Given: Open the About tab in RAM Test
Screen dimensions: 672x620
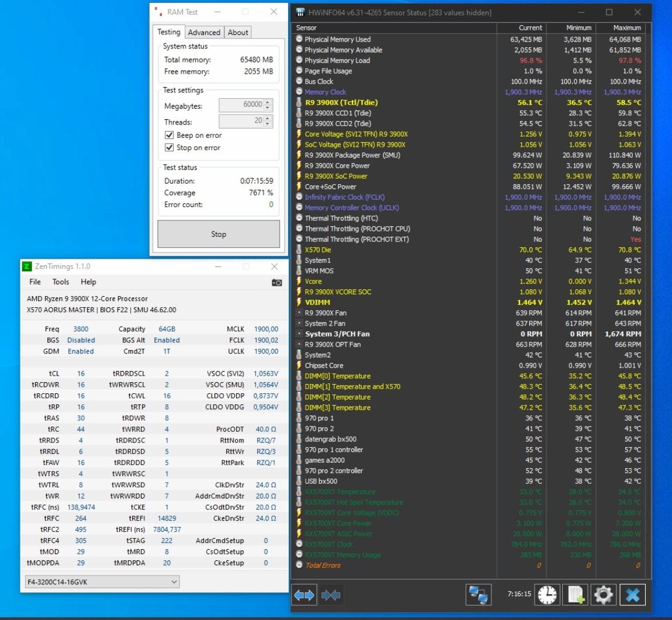Looking at the screenshot, I should pos(237,32).
